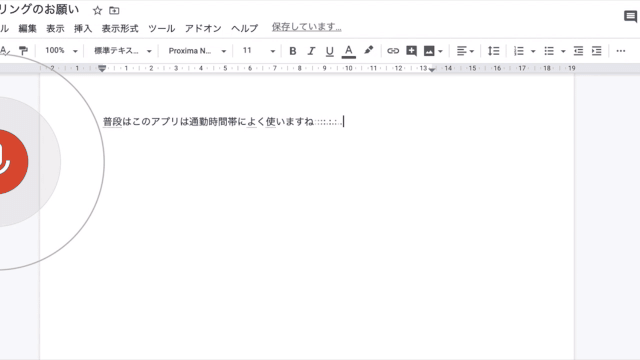Toggle bold formatting
Image resolution: width=640 pixels, height=360 pixels.
point(293,51)
